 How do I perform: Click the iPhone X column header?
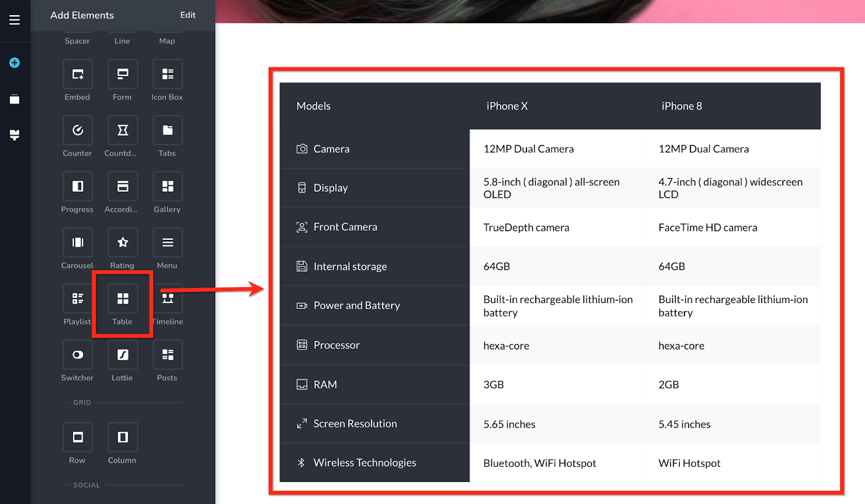(x=507, y=106)
